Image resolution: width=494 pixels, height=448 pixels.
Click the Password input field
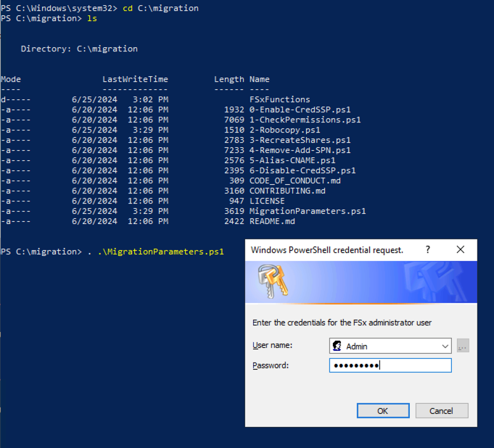click(390, 365)
